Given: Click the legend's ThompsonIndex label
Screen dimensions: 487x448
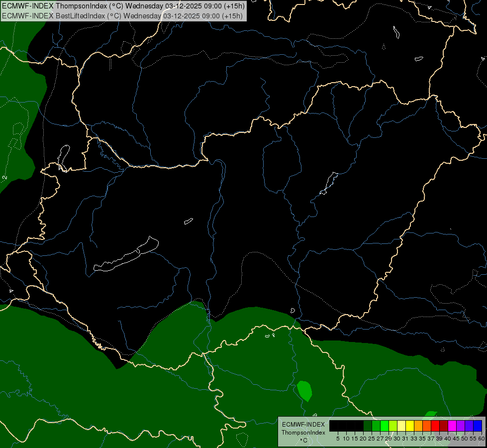Looking at the screenshot, I should click(x=303, y=433).
